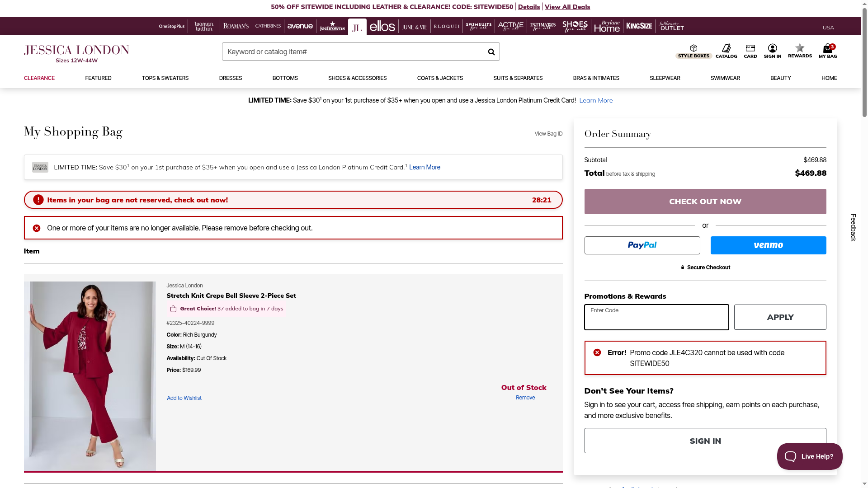Pay with the Venmo button
The image size is (868, 488).
tap(768, 245)
